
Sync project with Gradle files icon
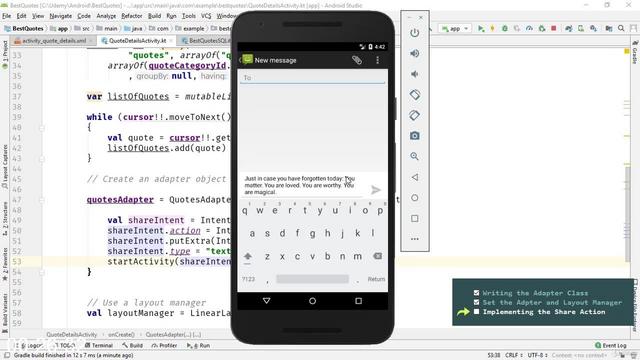(x=568, y=28)
